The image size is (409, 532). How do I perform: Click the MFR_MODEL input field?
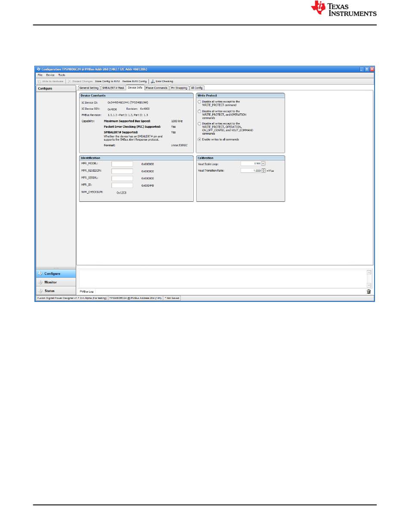(x=122, y=164)
